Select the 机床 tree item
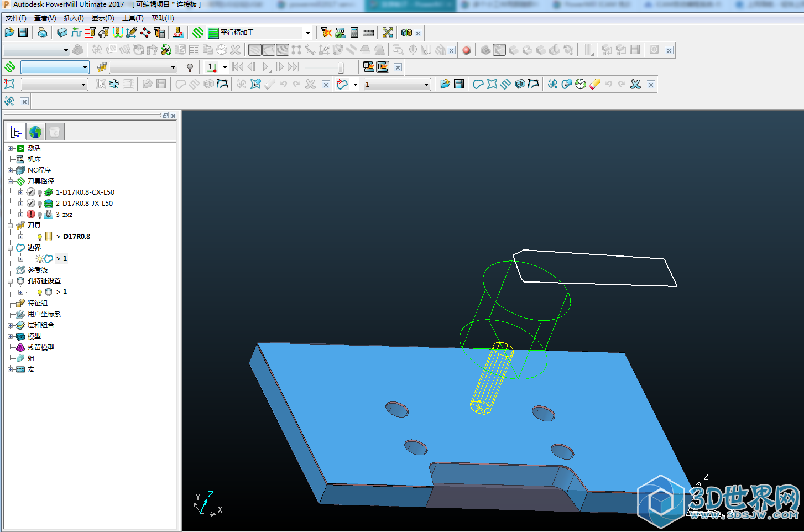Image resolution: width=804 pixels, height=532 pixels. [x=34, y=159]
